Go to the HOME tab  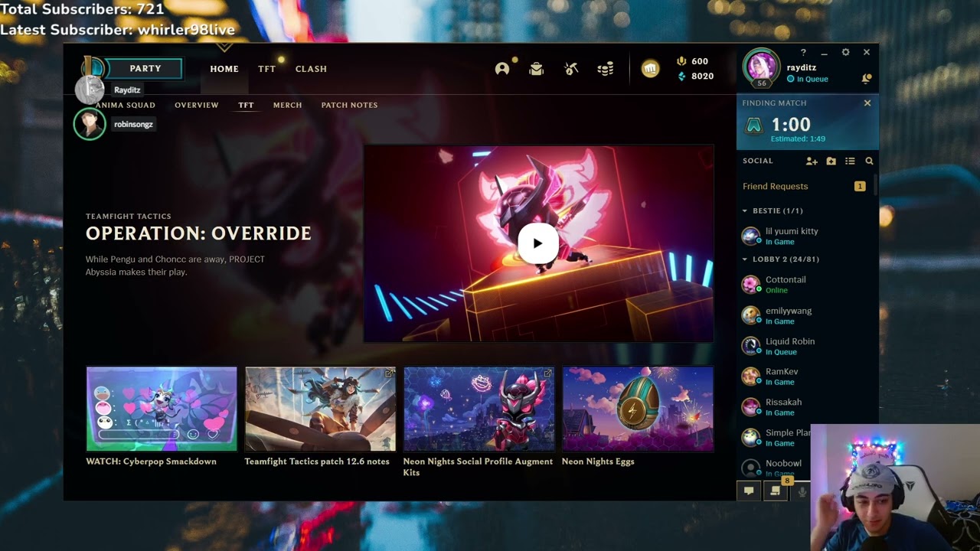coord(224,69)
